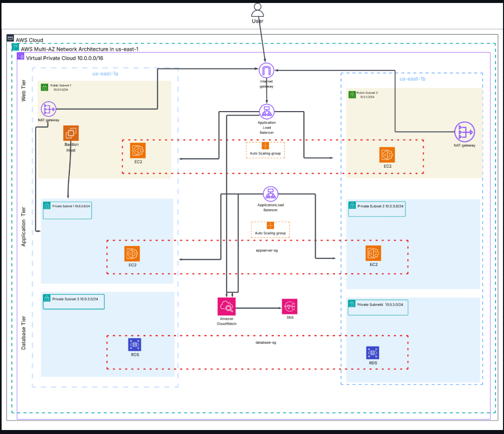Select the SNS icon
Image resolution: width=504 pixels, height=434 pixels.
click(289, 306)
